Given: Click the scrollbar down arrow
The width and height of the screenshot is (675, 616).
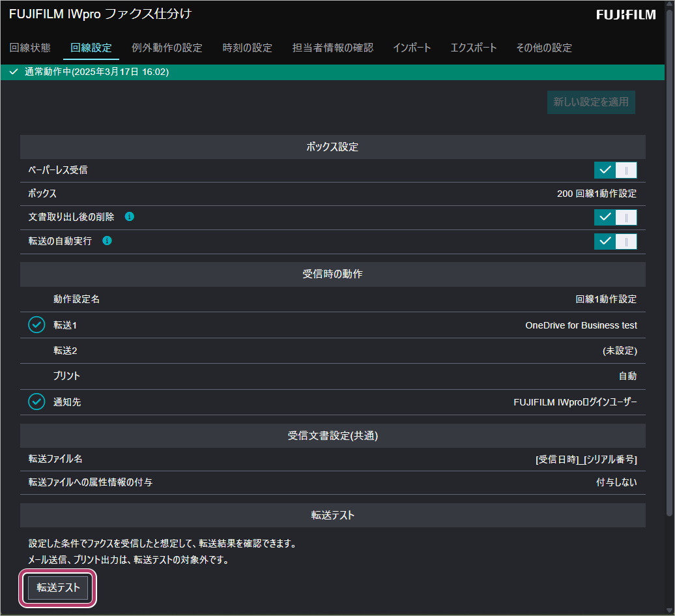Looking at the screenshot, I should coord(669,610).
